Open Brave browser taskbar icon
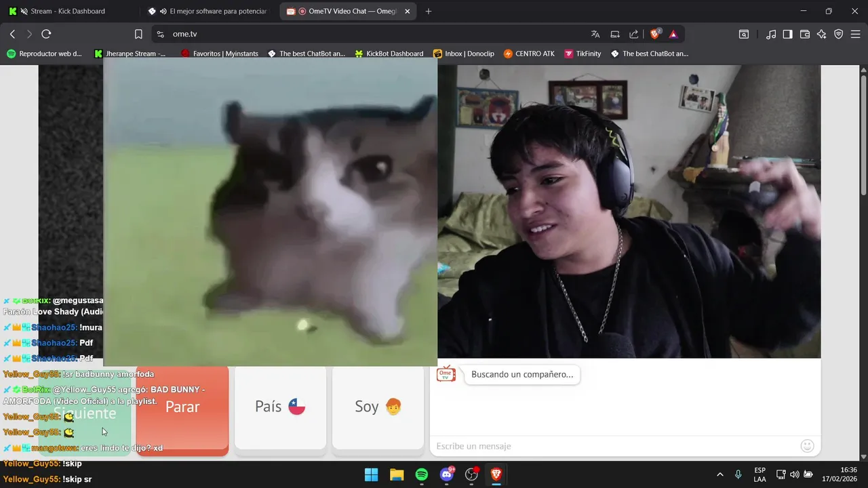868x488 pixels. pos(496,474)
